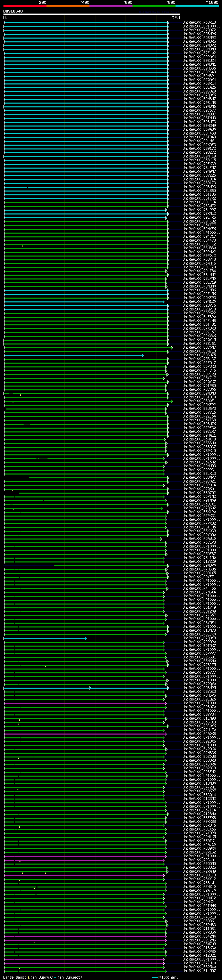The width and height of the screenshot is (222, 980).
Task: Click the cyan ~100% identity color segment
Action: (197, 6)
